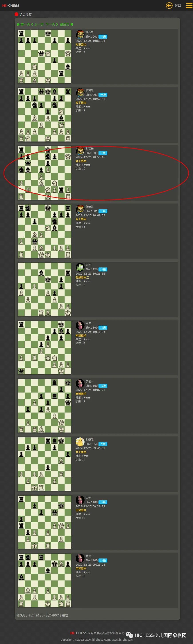
Task: Click 十级 badge on second puzzle
Action: pos(103,95)
